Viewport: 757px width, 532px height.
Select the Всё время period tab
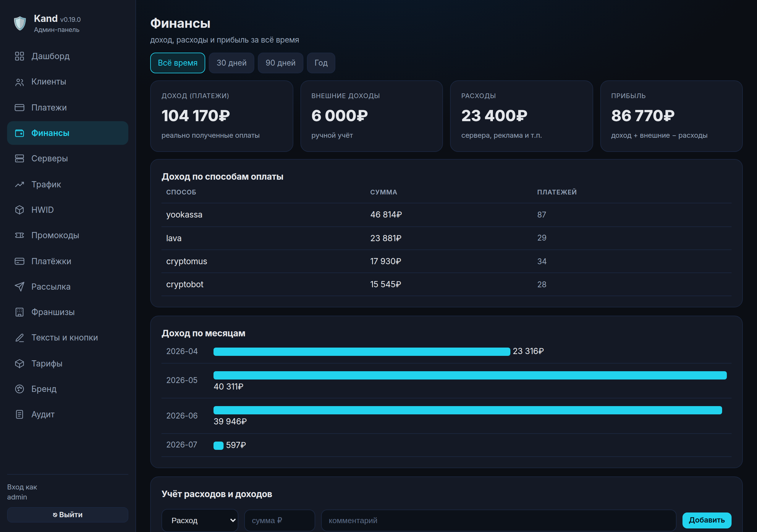[178, 63]
